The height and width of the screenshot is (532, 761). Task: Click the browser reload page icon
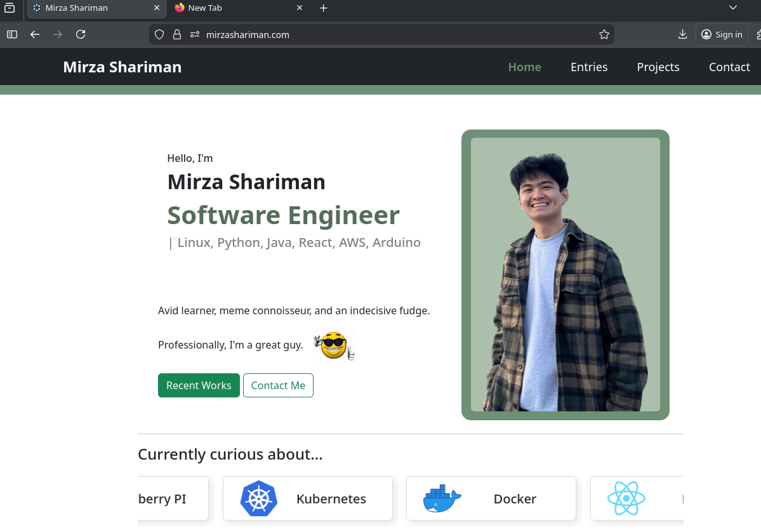(x=81, y=34)
